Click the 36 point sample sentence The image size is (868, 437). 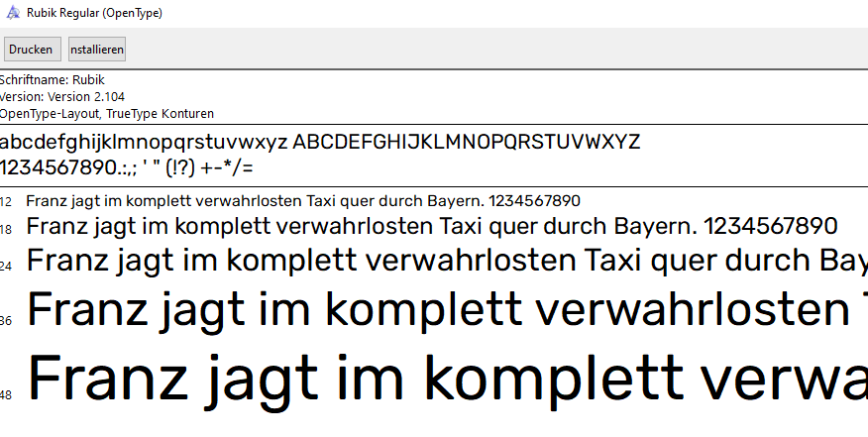446,310
